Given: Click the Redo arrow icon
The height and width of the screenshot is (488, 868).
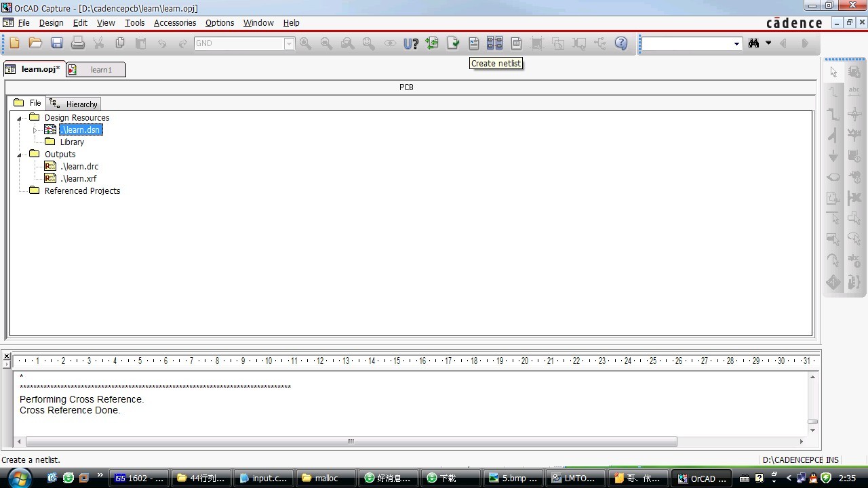Looking at the screenshot, I should tap(183, 43).
